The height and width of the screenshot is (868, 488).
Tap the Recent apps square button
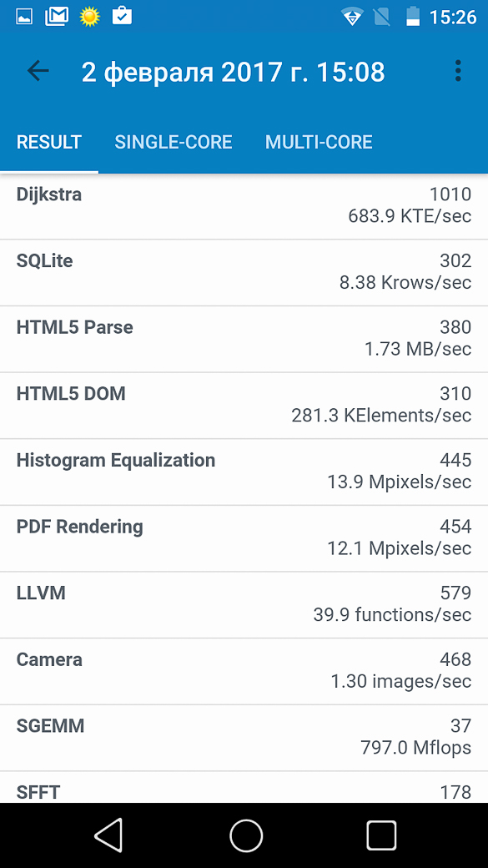point(381,835)
